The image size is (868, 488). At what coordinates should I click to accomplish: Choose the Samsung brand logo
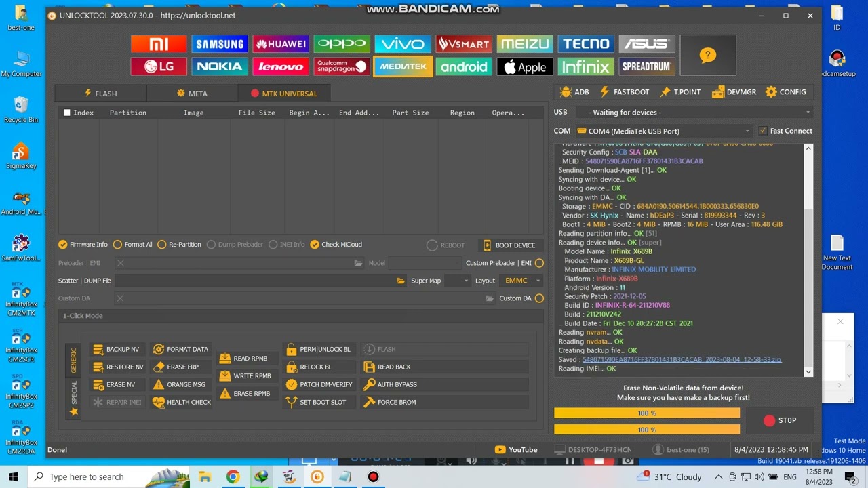tap(220, 44)
